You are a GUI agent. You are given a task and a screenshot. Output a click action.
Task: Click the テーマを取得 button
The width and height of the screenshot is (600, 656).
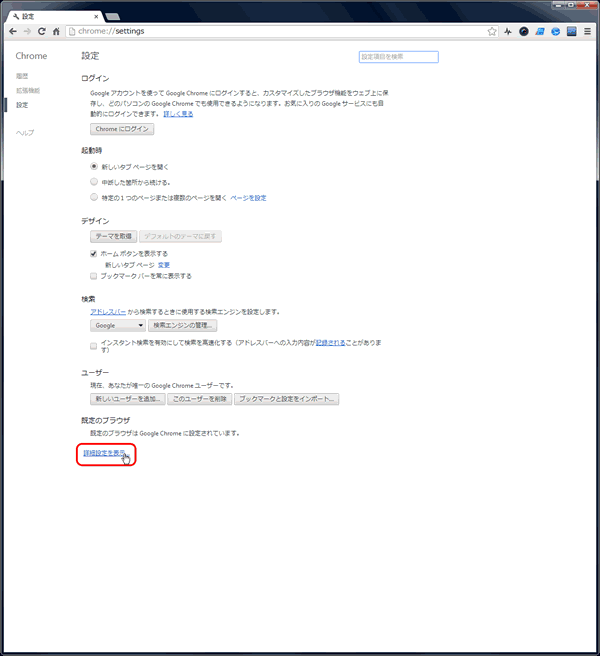113,236
